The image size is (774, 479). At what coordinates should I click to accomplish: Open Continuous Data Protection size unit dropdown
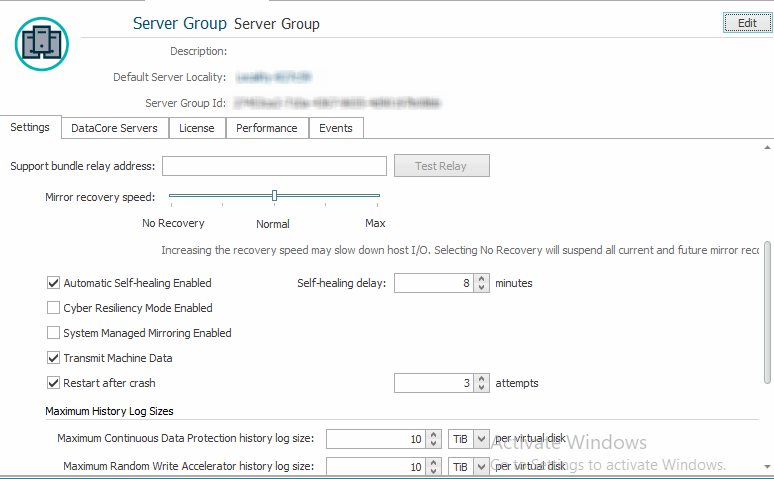[x=481, y=439]
